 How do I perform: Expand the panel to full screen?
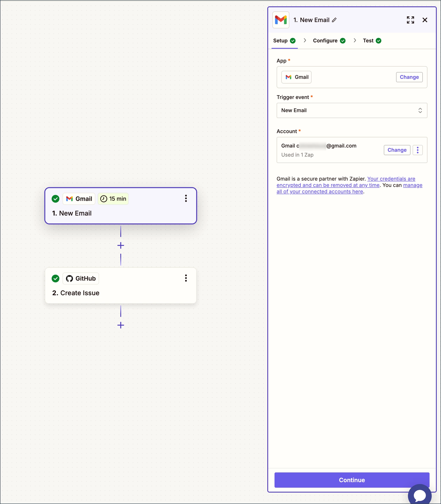click(410, 20)
